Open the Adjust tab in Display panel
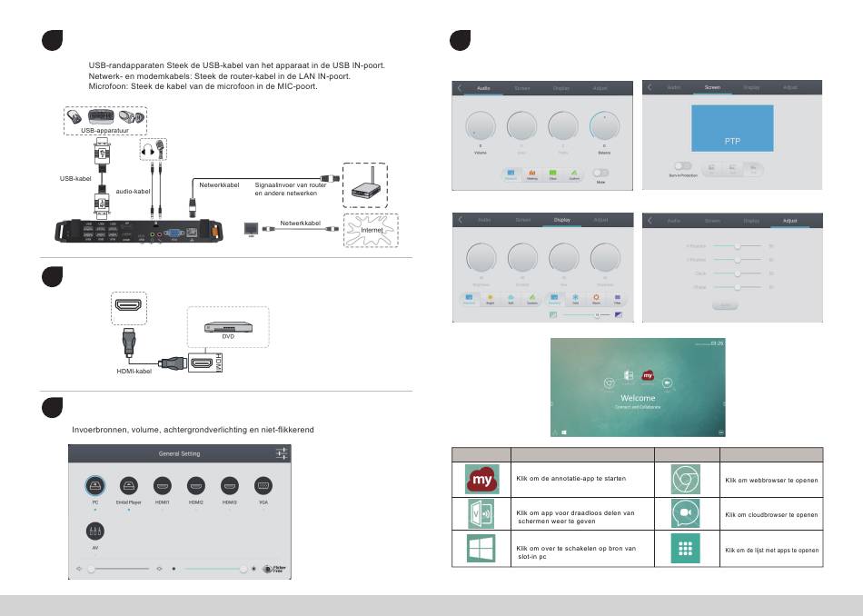Screen dimensions: 863x616 (600, 220)
